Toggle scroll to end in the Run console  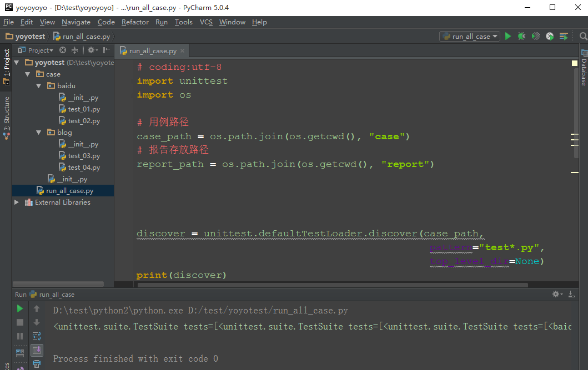tap(37, 350)
